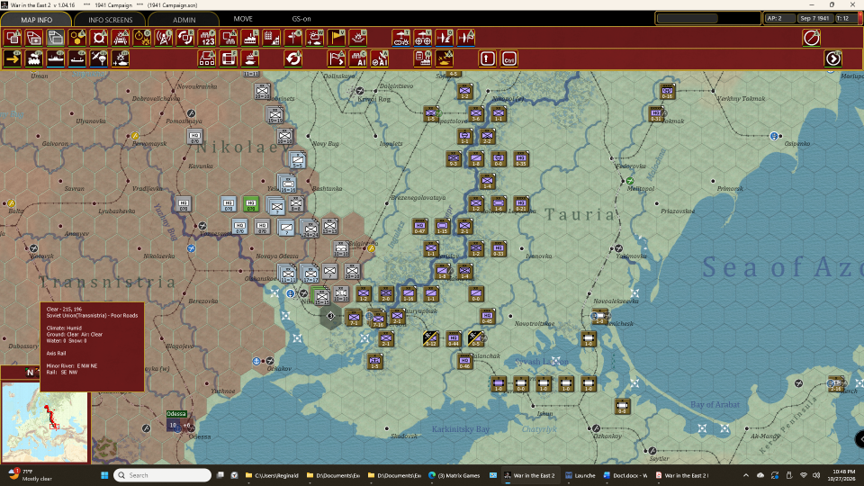The width and height of the screenshot is (864, 486).
Task: Click the second AI icon with globe
Action: point(380,58)
